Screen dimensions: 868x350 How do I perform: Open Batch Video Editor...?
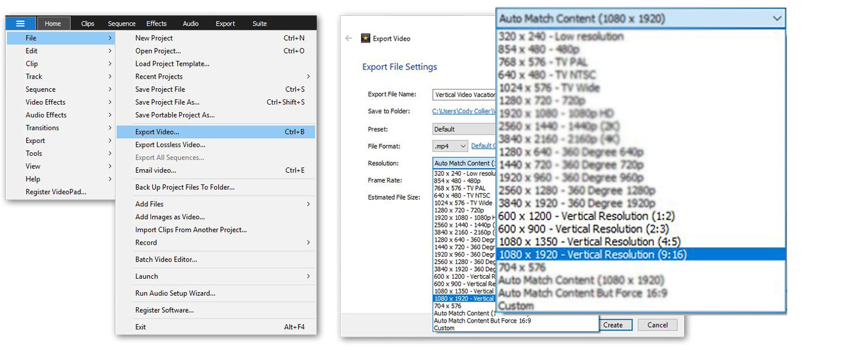216,259
